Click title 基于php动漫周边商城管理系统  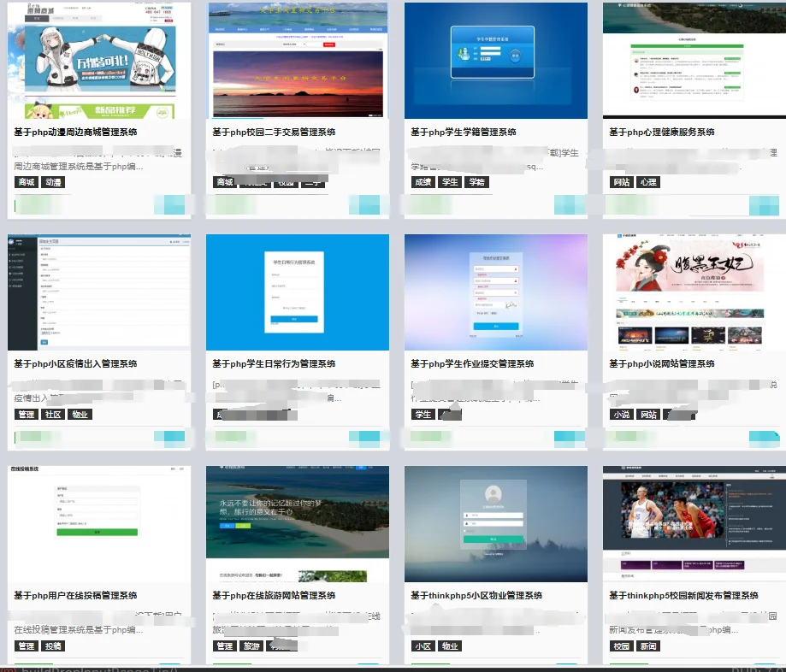point(76,133)
